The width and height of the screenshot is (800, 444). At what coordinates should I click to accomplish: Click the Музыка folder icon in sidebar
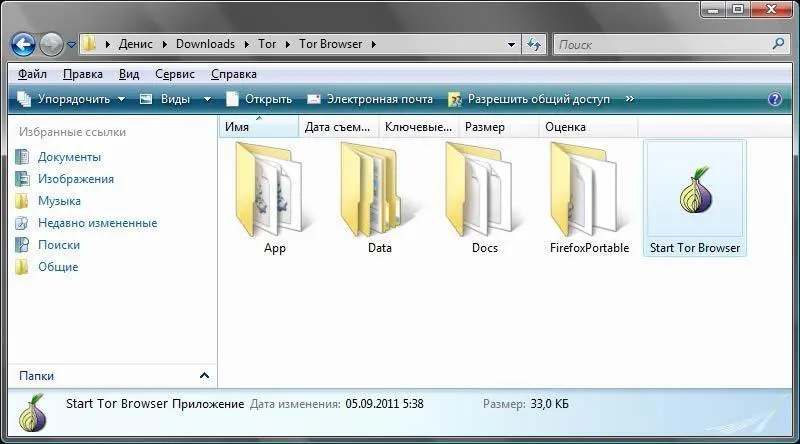22,201
